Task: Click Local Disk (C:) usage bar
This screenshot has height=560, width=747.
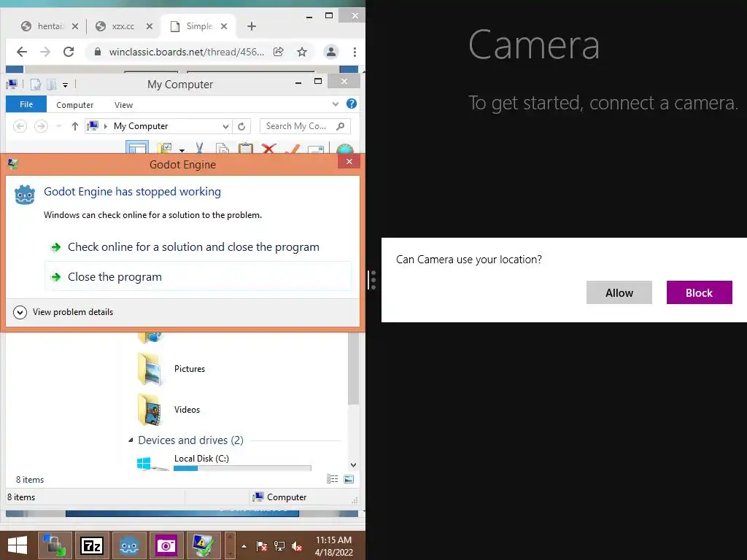Action: point(242,468)
